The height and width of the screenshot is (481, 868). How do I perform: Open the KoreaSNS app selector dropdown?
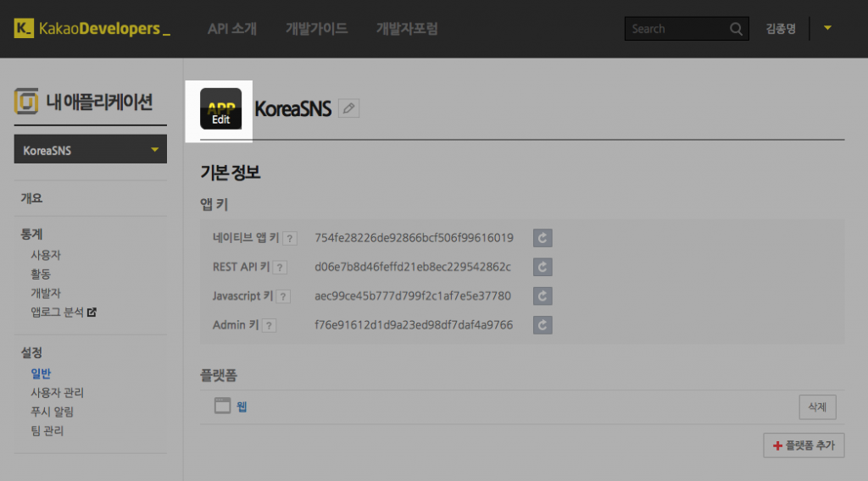tap(90, 149)
